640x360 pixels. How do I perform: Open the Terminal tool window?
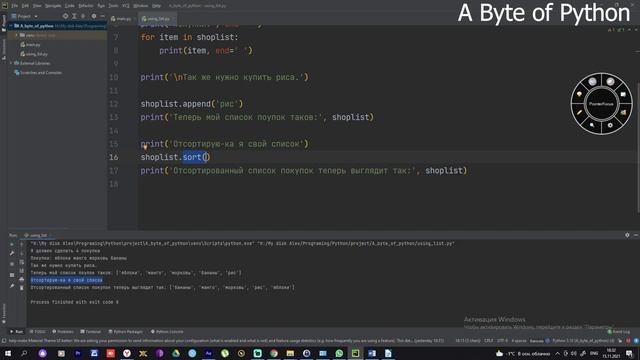tap(91, 332)
